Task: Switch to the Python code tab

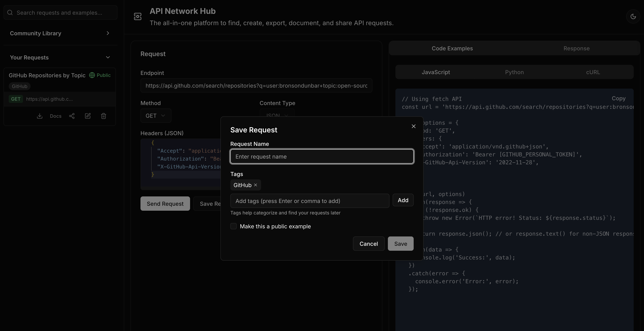Action: tap(514, 72)
